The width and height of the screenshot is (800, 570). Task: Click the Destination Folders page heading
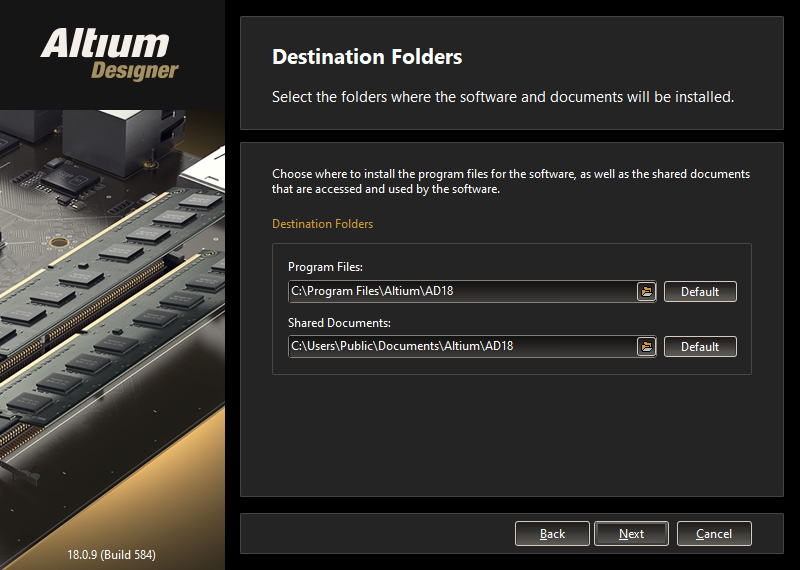click(x=367, y=57)
